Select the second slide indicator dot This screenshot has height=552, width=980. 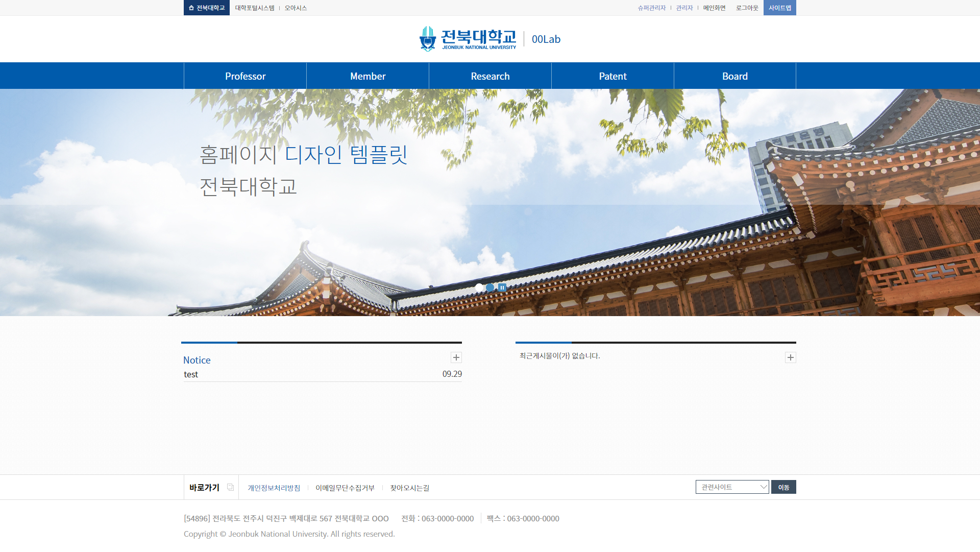click(490, 287)
